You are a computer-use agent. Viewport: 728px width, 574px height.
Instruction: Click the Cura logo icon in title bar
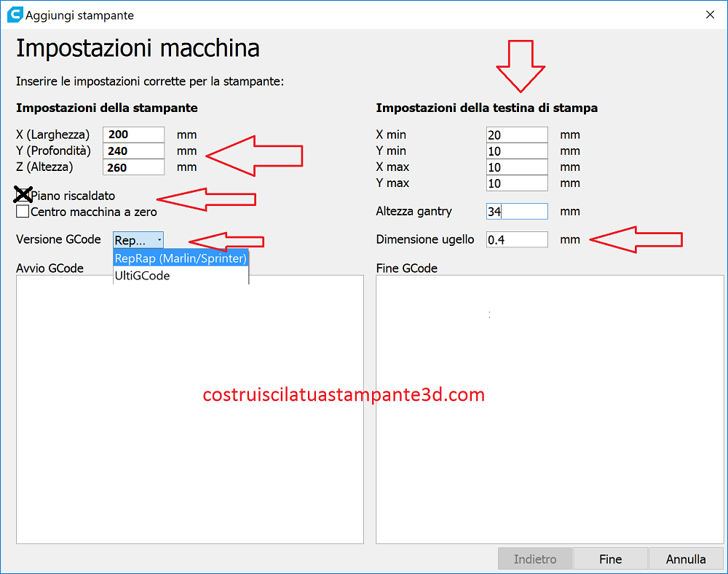point(15,15)
